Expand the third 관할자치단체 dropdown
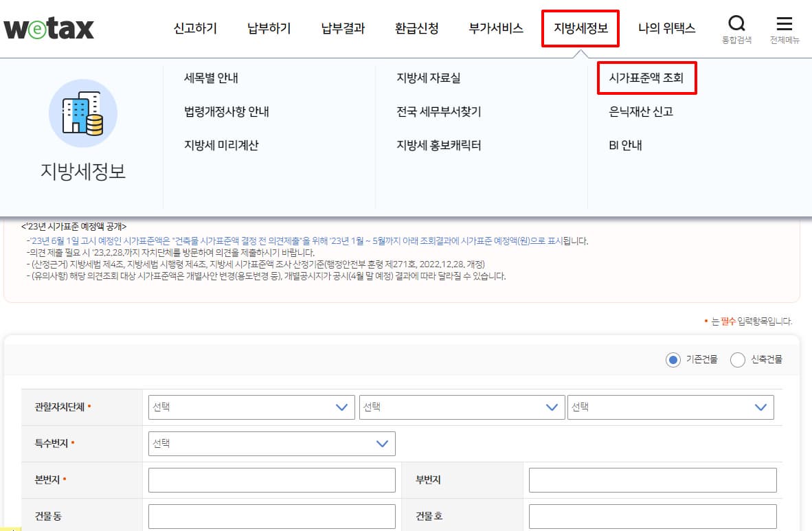 671,407
